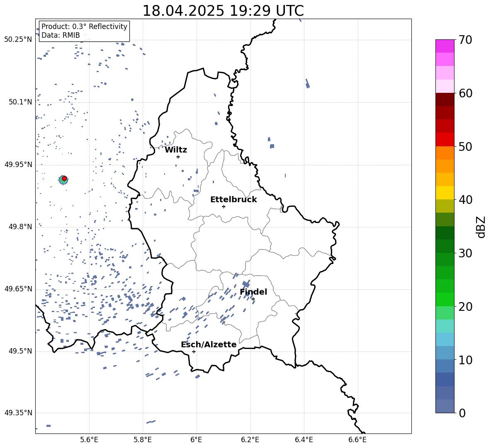This screenshot has width=491, height=448.
Task: Click the 'Data: RMIB' label
Action: coord(61,35)
